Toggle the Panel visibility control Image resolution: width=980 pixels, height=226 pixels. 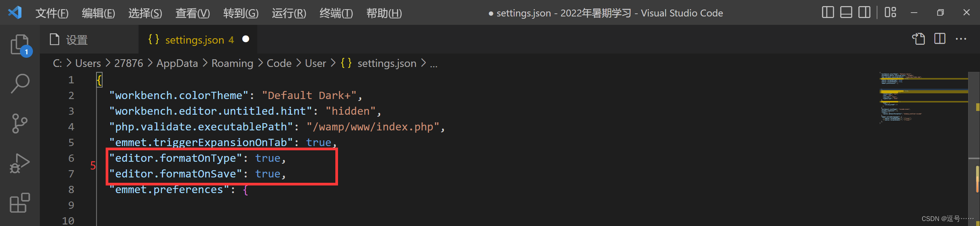point(846,12)
